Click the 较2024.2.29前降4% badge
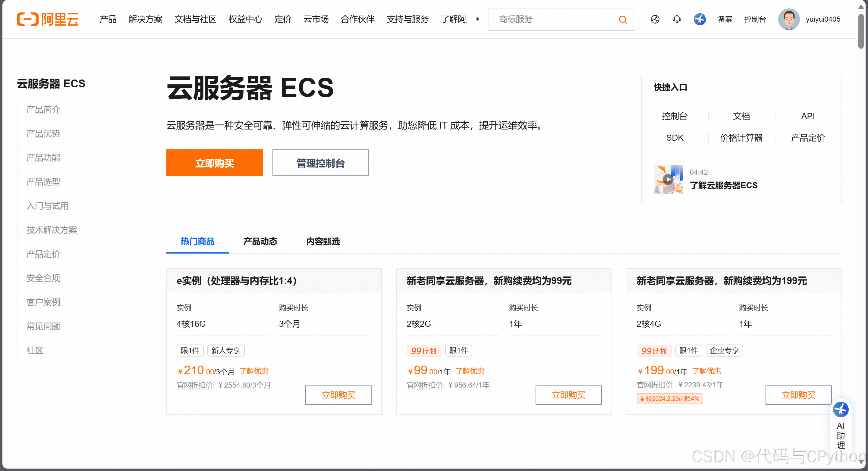The image size is (868, 471). tap(669, 399)
